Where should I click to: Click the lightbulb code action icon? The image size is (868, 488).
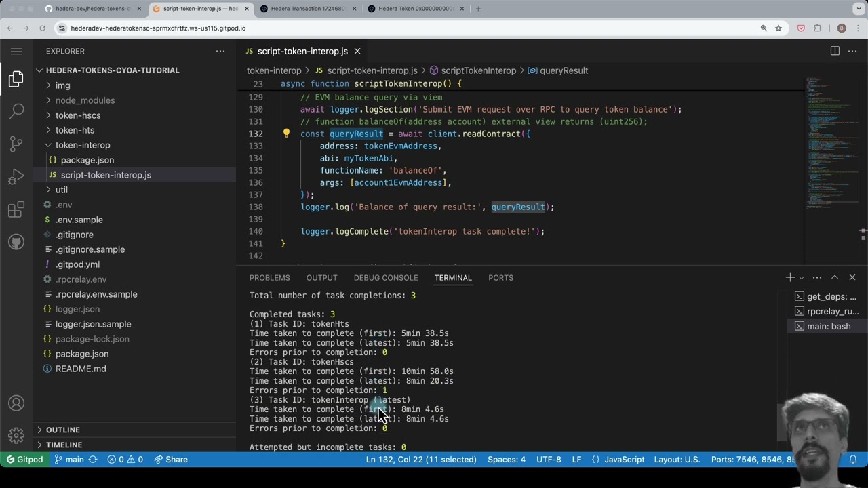286,134
